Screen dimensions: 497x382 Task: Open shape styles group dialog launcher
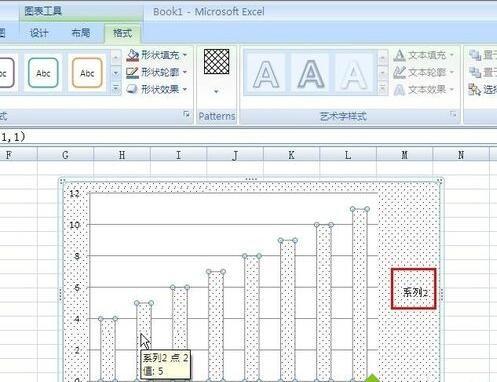click(x=186, y=114)
